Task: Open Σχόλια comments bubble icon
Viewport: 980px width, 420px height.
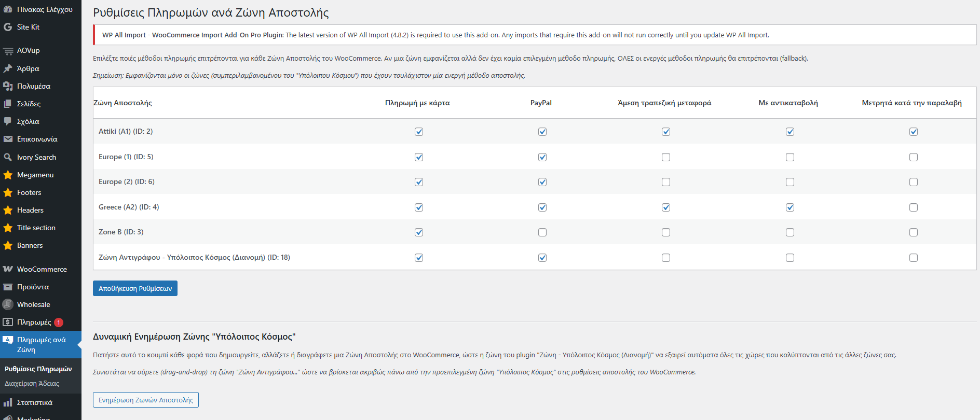Action: pyautogui.click(x=8, y=121)
